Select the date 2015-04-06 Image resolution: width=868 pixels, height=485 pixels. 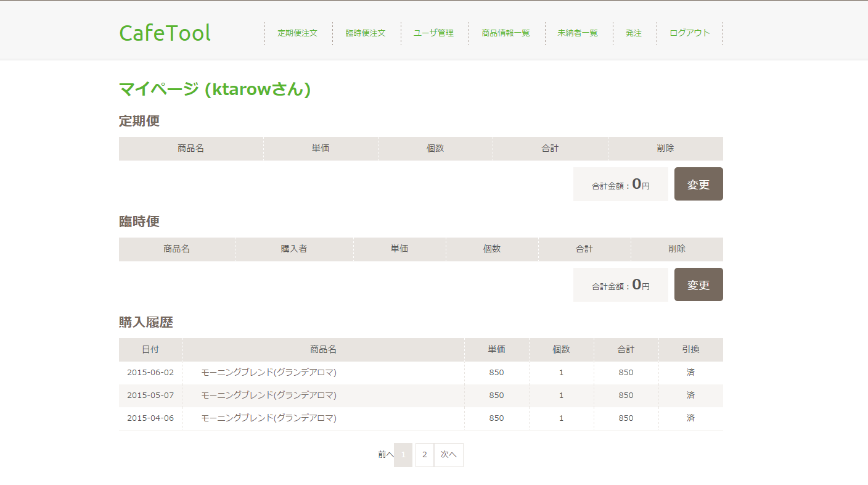pyautogui.click(x=150, y=418)
